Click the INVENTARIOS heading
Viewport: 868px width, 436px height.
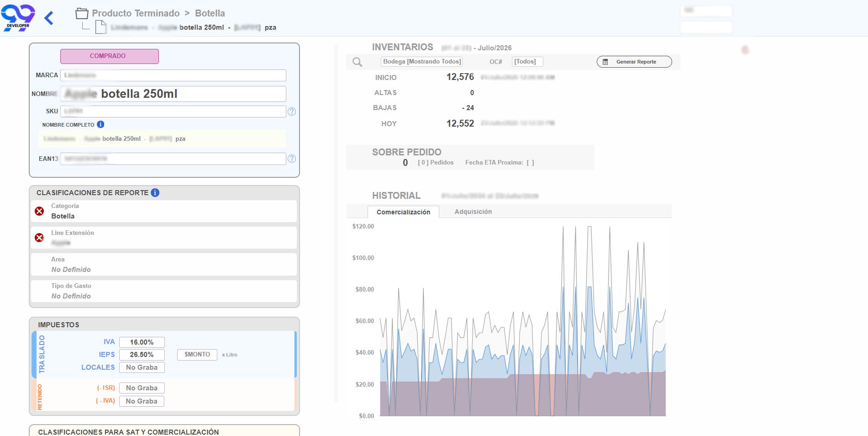(403, 47)
